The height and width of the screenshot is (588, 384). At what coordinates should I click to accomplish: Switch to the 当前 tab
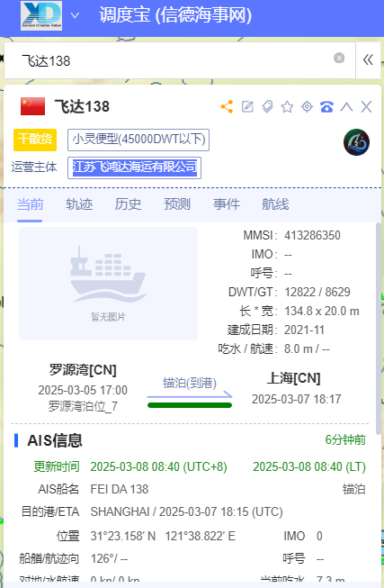tap(30, 204)
